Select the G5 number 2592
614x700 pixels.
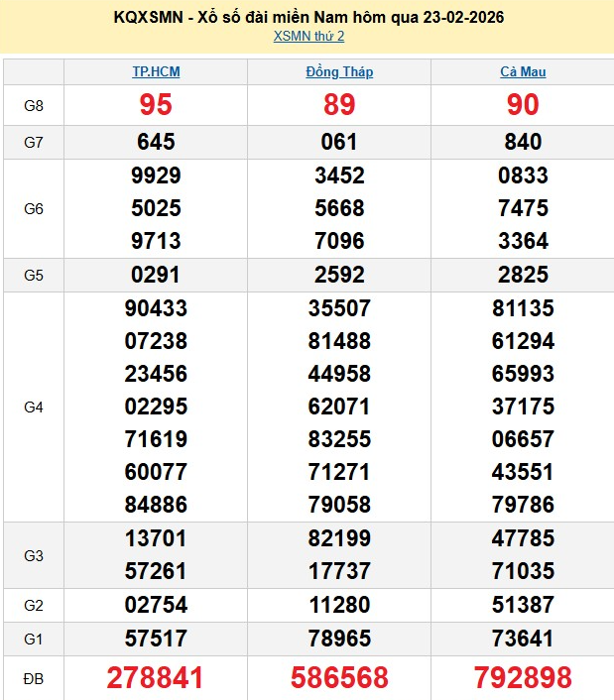339,275
